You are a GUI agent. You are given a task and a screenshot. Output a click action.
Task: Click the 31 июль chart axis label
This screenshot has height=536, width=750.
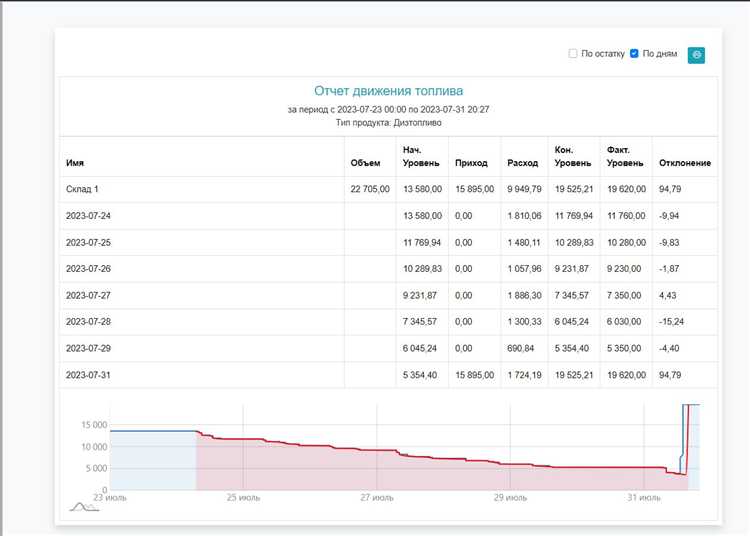(643, 497)
